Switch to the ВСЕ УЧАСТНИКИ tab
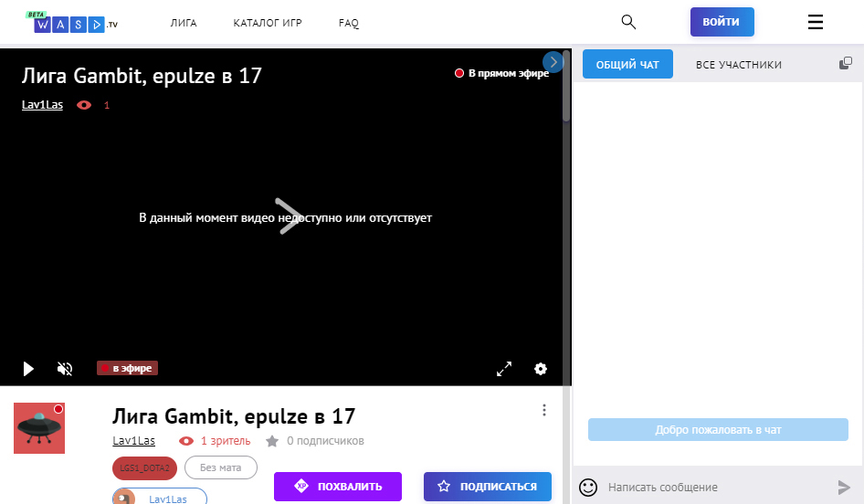This screenshot has height=504, width=864. tap(738, 65)
